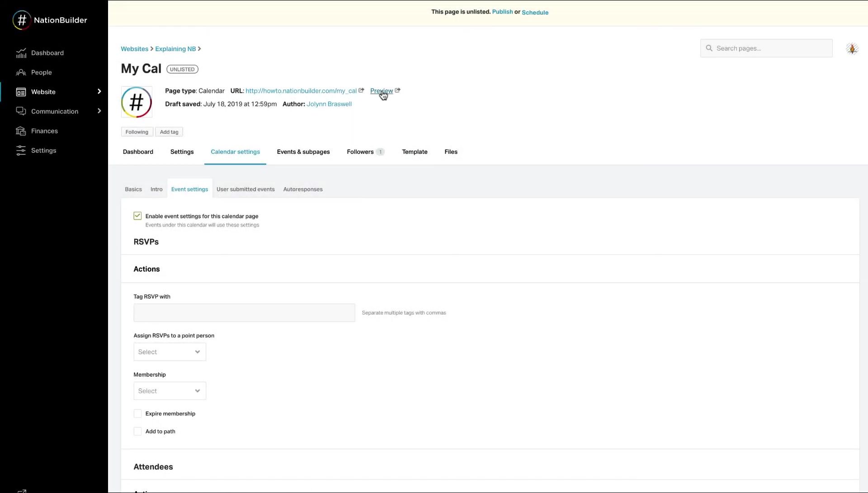
Task: Open the User submitted events subtab
Action: (x=245, y=190)
